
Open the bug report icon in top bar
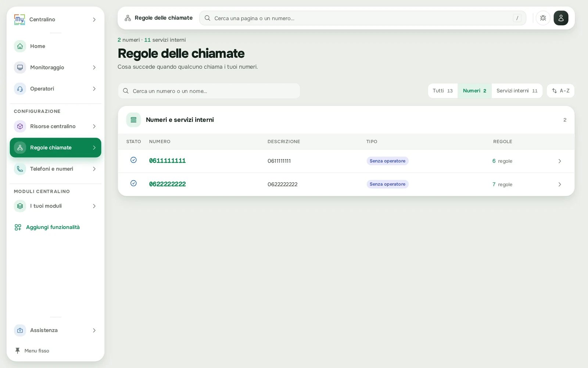click(543, 18)
